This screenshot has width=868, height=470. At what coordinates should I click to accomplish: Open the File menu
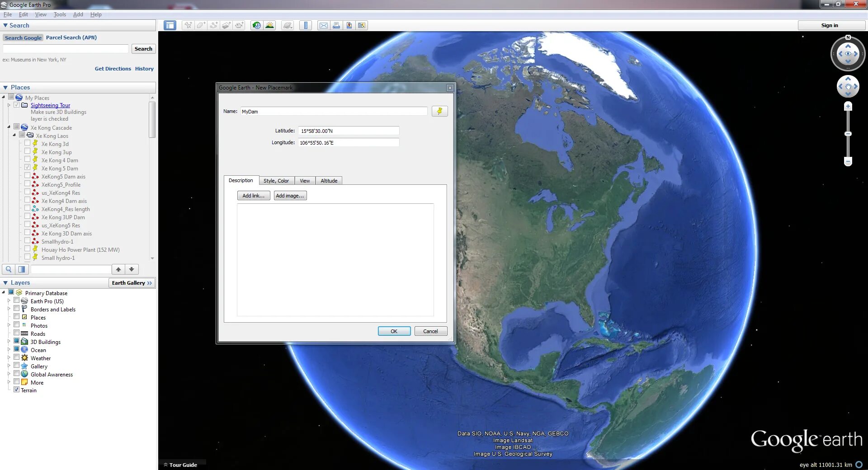pyautogui.click(x=8, y=14)
